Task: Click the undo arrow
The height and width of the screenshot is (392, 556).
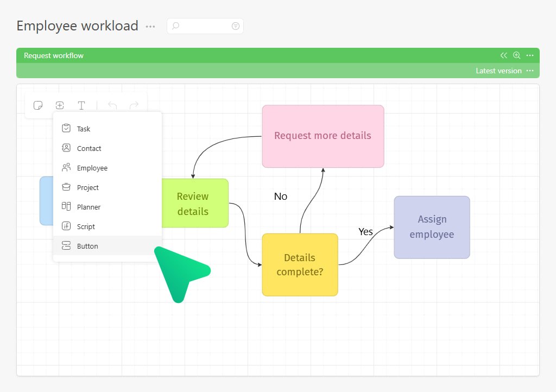Action: 112,105
